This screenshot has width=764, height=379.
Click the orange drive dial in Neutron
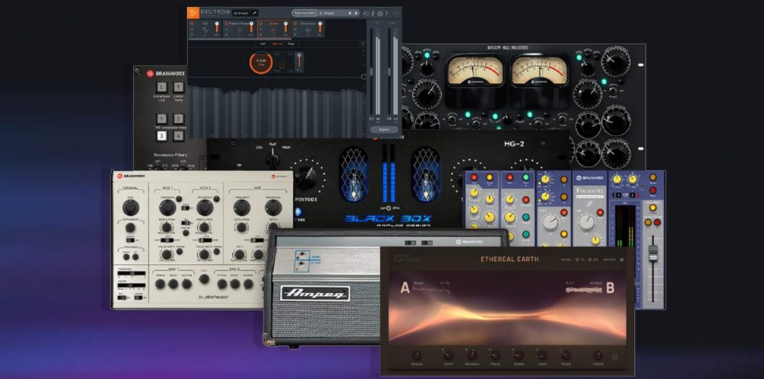point(261,63)
